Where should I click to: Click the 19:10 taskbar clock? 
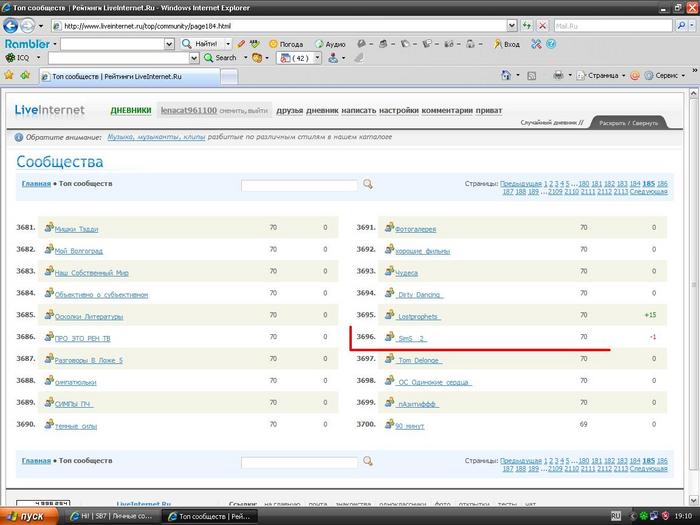[x=682, y=516]
